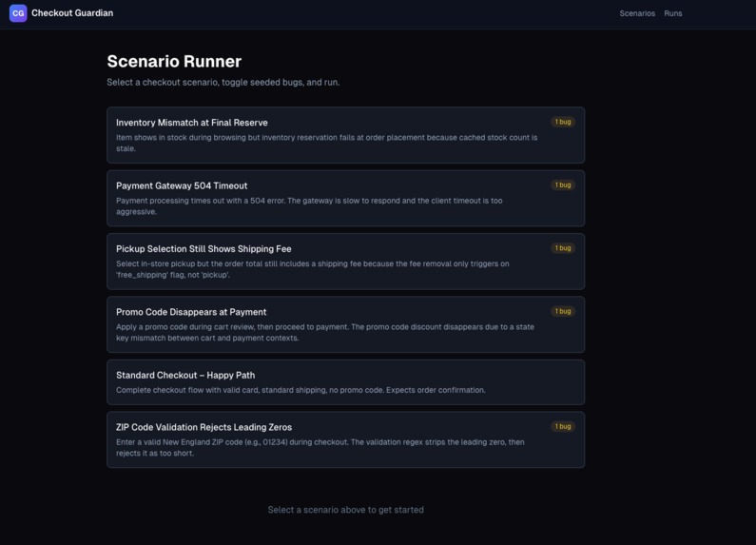The height and width of the screenshot is (545, 756).
Task: Click the 1 bug badge on Promo Code
Action: point(563,312)
